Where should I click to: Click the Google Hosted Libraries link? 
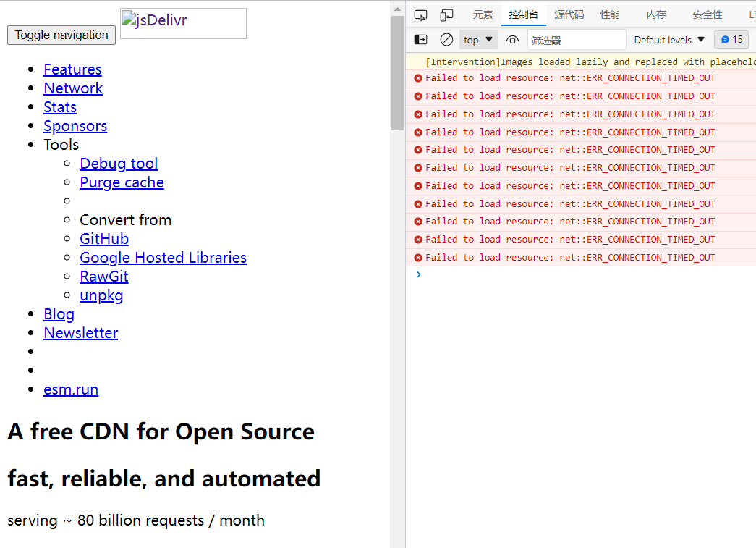point(163,258)
